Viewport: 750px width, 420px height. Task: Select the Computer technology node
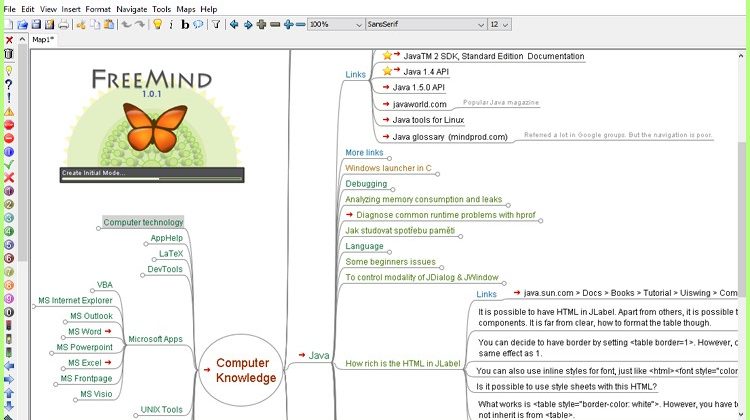pos(143,222)
